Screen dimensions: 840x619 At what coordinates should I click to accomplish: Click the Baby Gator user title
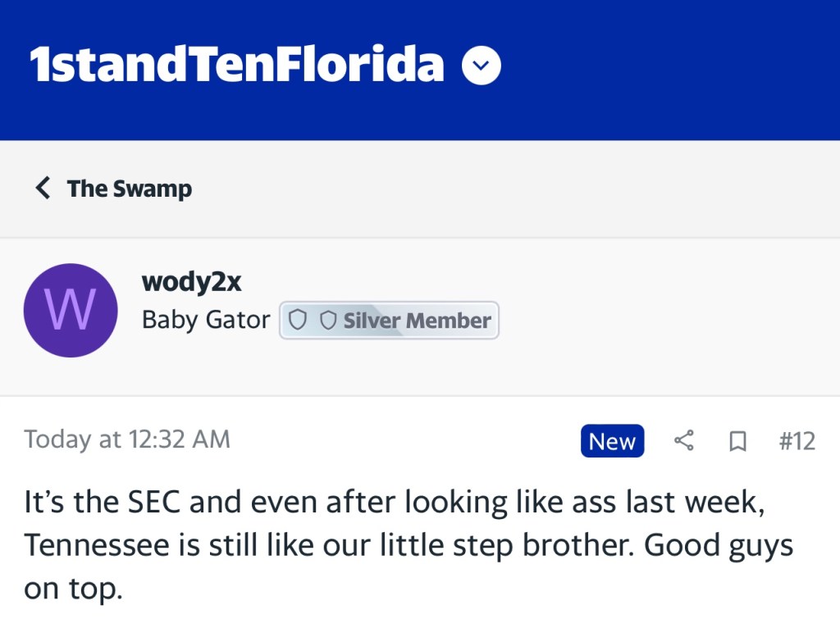(x=206, y=320)
